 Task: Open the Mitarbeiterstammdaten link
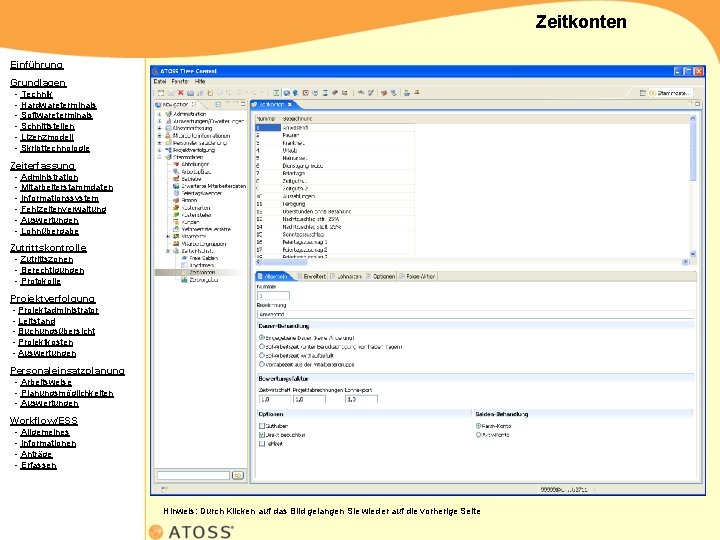[x=67, y=187]
